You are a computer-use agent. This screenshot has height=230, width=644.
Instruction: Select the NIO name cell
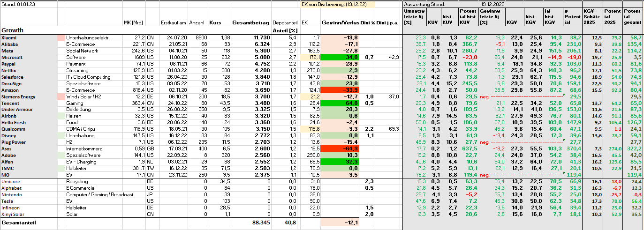pos(28,175)
